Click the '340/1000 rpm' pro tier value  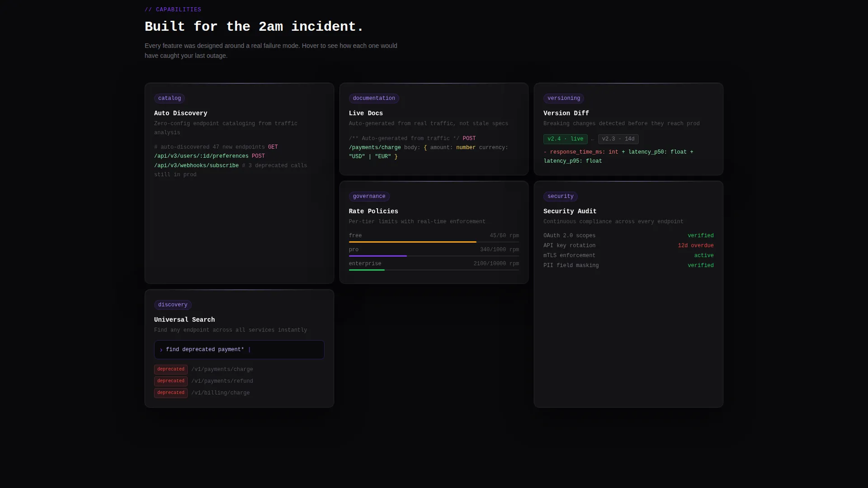click(x=499, y=250)
